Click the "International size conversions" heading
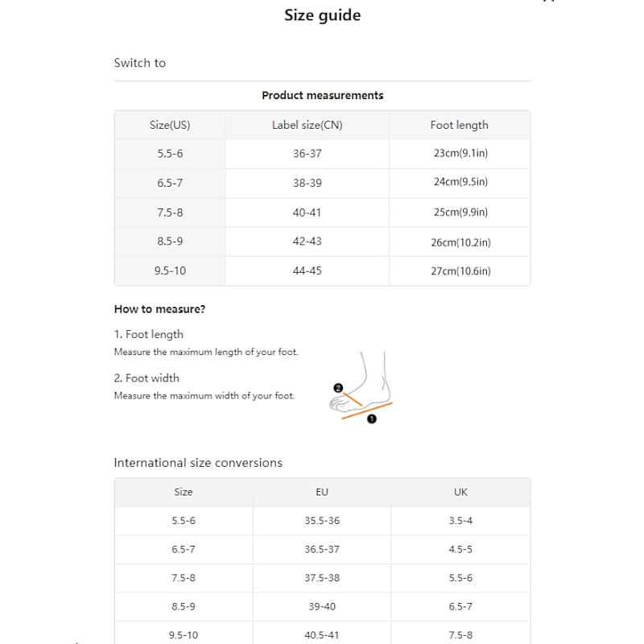This screenshot has height=644, width=644. [x=198, y=463]
